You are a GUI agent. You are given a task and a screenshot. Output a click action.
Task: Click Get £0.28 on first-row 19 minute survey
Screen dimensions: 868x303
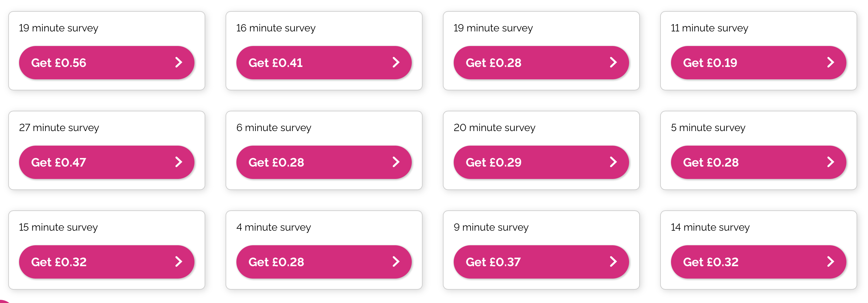click(x=541, y=63)
